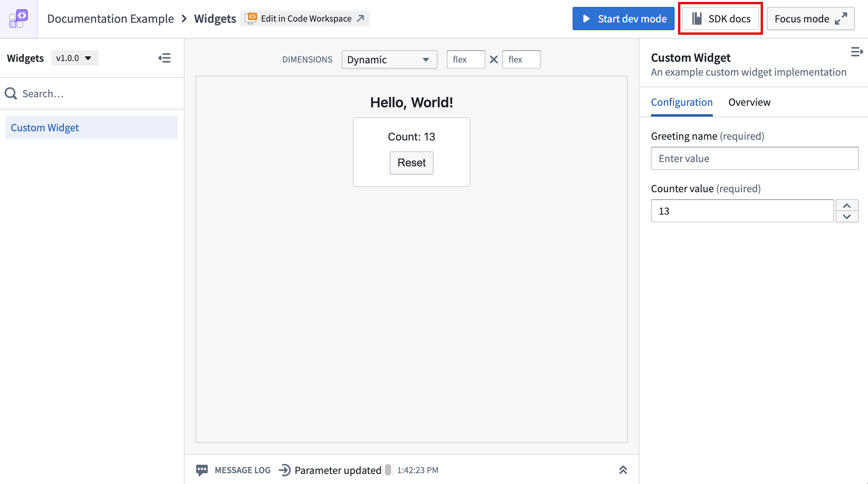Enter Focus mode
The image size is (868, 484).
(810, 19)
